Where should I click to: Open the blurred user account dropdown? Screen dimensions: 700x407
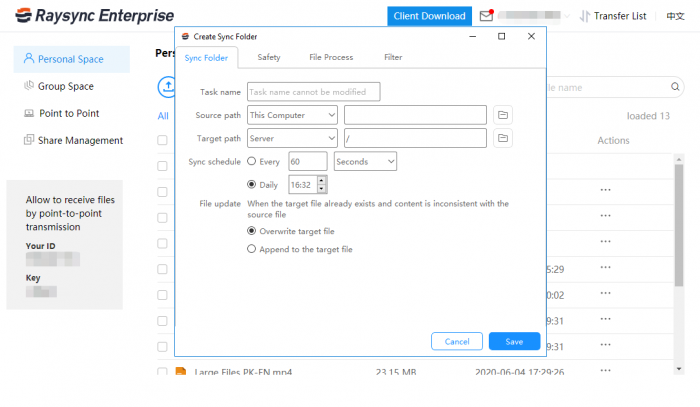coord(534,16)
